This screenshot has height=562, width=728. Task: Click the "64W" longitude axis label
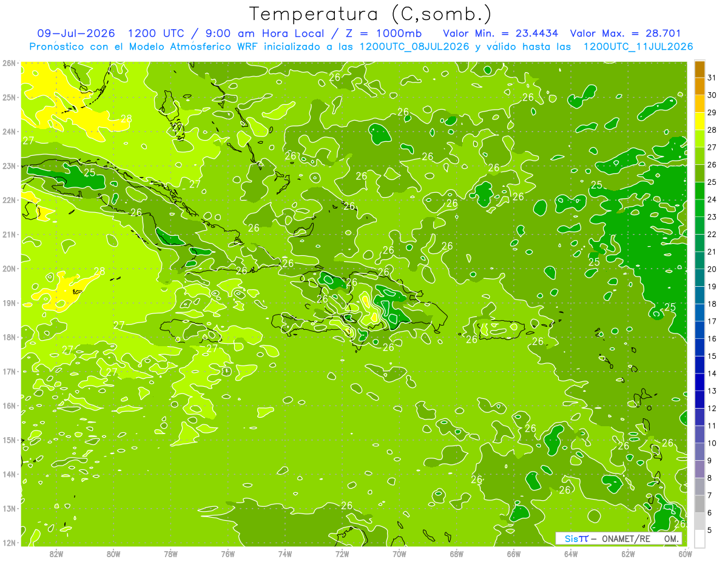571,554
